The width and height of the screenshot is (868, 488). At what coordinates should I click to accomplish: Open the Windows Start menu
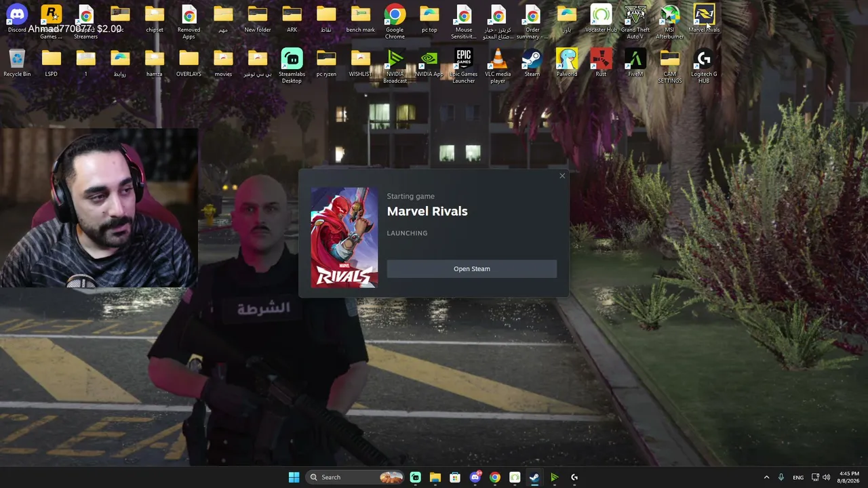(x=294, y=477)
